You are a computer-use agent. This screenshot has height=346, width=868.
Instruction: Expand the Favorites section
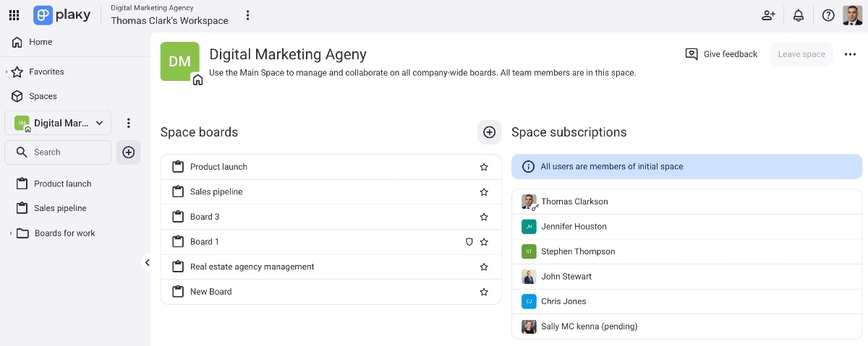coord(7,72)
